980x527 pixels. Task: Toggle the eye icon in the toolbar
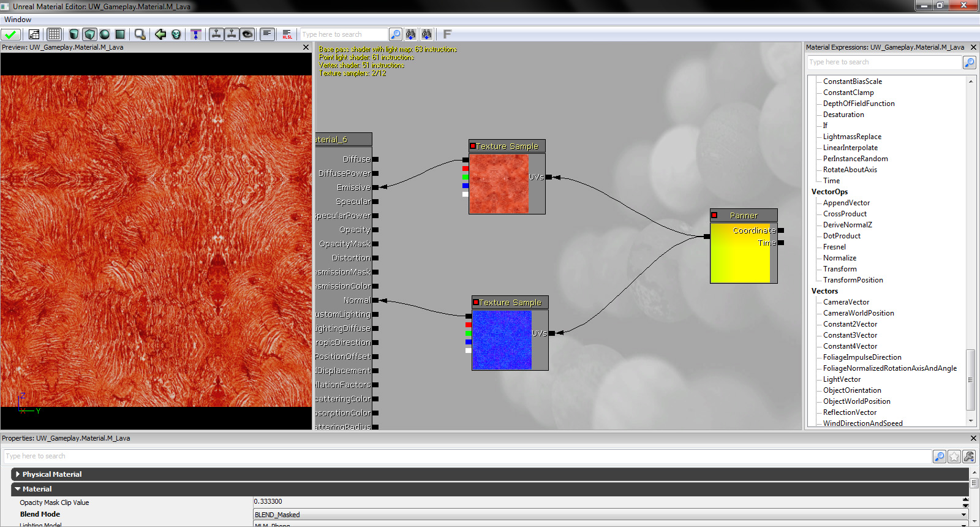[247, 34]
